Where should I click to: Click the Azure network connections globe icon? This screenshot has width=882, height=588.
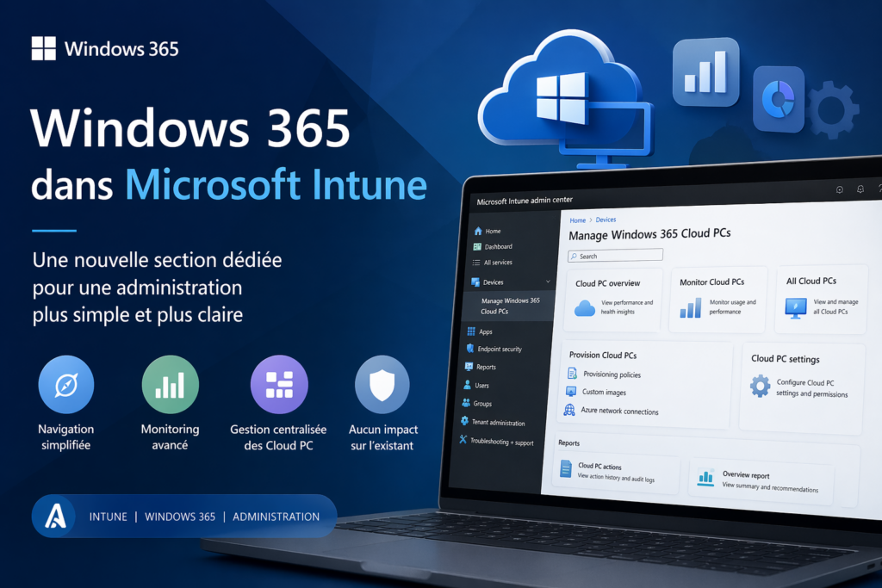[x=569, y=410]
